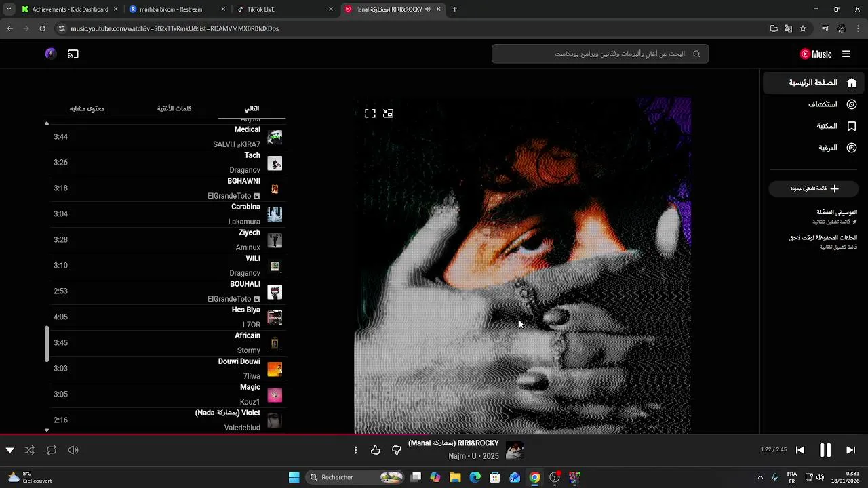Open Chrome media controls icon
The image size is (868, 488).
[825, 28]
